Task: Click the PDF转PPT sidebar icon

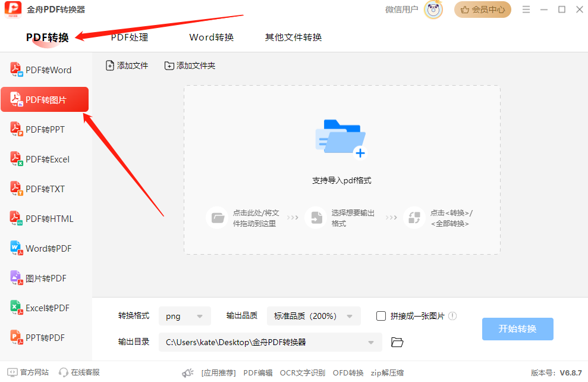Action: click(x=15, y=129)
